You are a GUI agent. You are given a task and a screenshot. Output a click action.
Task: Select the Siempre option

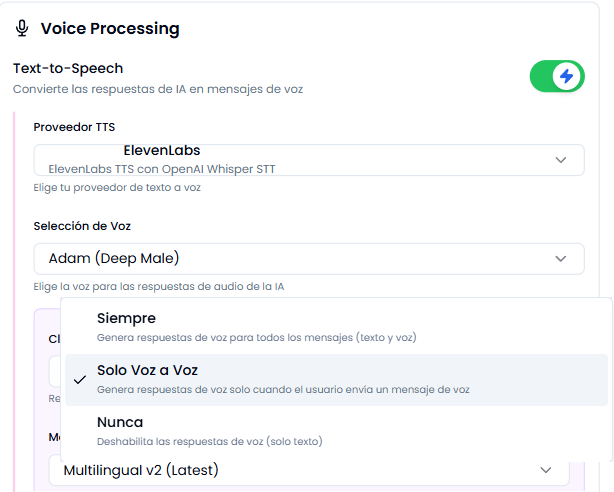126,318
